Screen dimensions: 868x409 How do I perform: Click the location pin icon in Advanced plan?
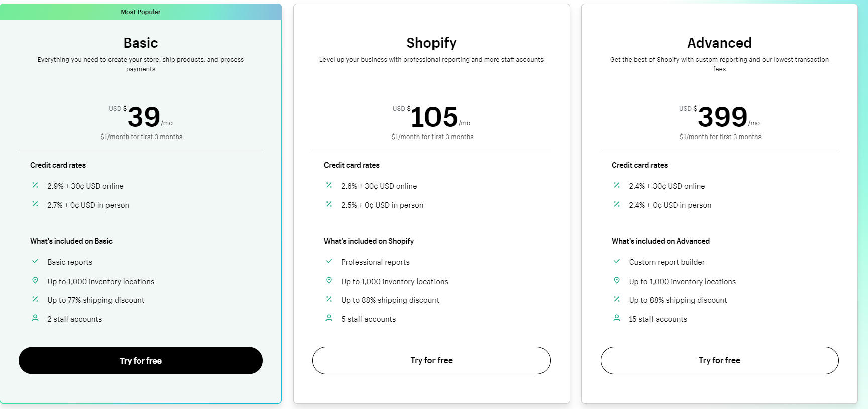(x=617, y=281)
